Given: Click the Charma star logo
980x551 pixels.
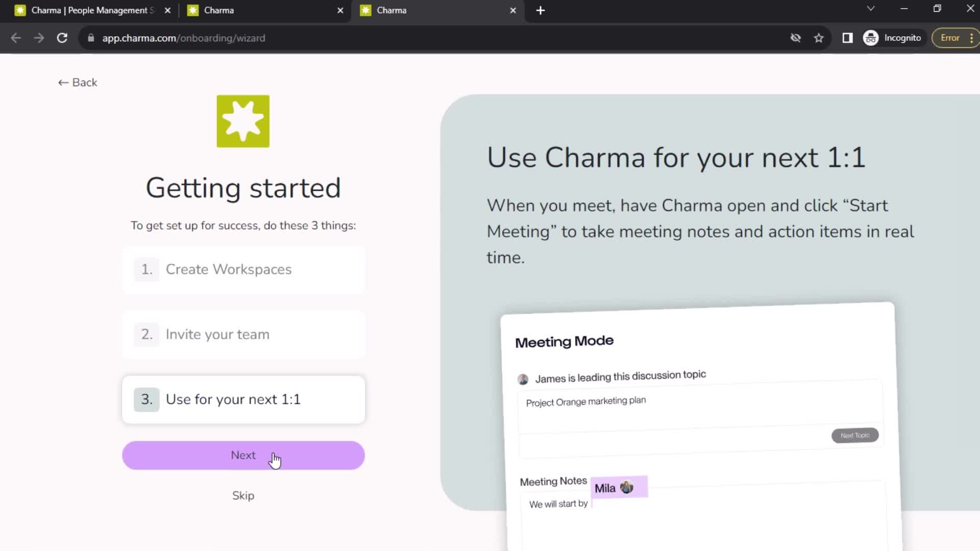Looking at the screenshot, I should (243, 121).
